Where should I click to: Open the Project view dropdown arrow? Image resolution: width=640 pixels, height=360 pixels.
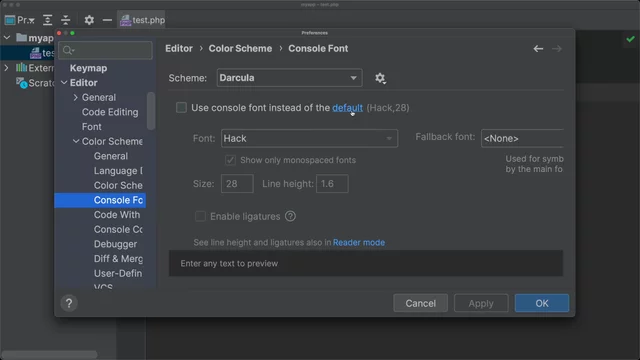32,20
